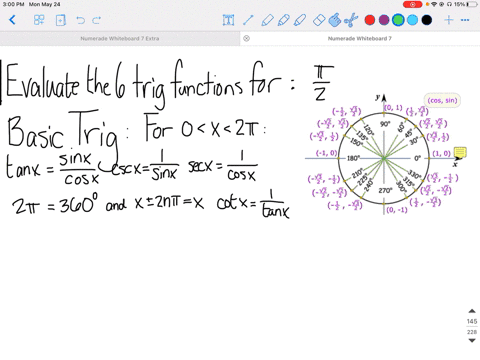Image resolution: width=480 pixels, height=360 pixels.
Task: Select the text box tool
Action: [x=228, y=20]
